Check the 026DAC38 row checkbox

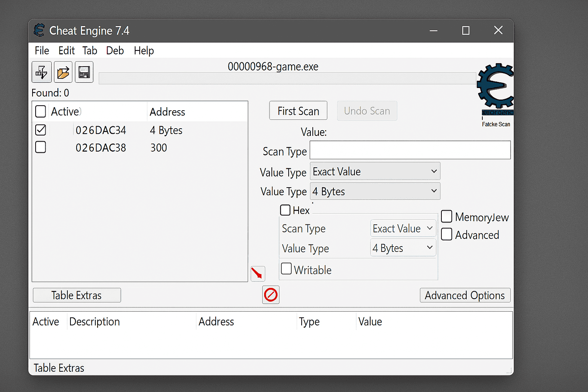(x=41, y=147)
